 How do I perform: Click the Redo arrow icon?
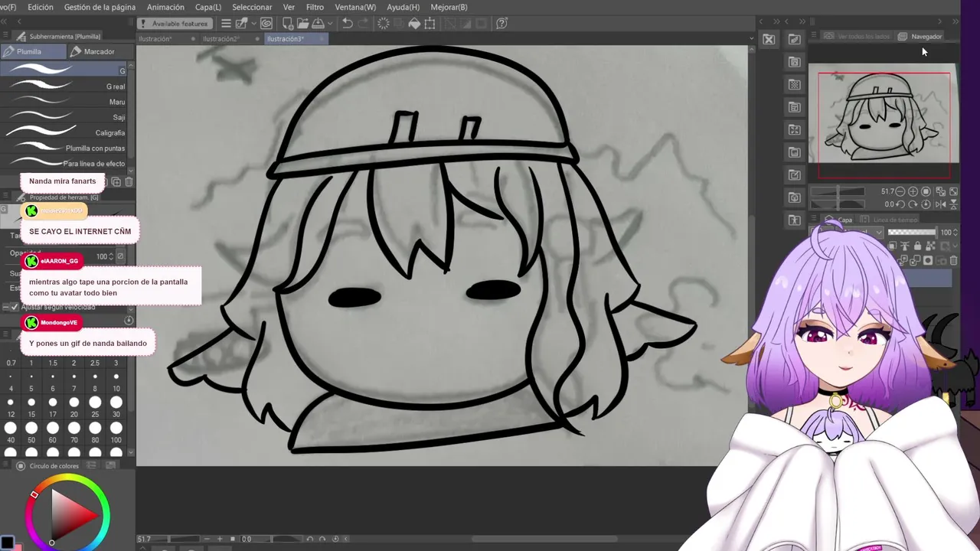click(x=363, y=23)
